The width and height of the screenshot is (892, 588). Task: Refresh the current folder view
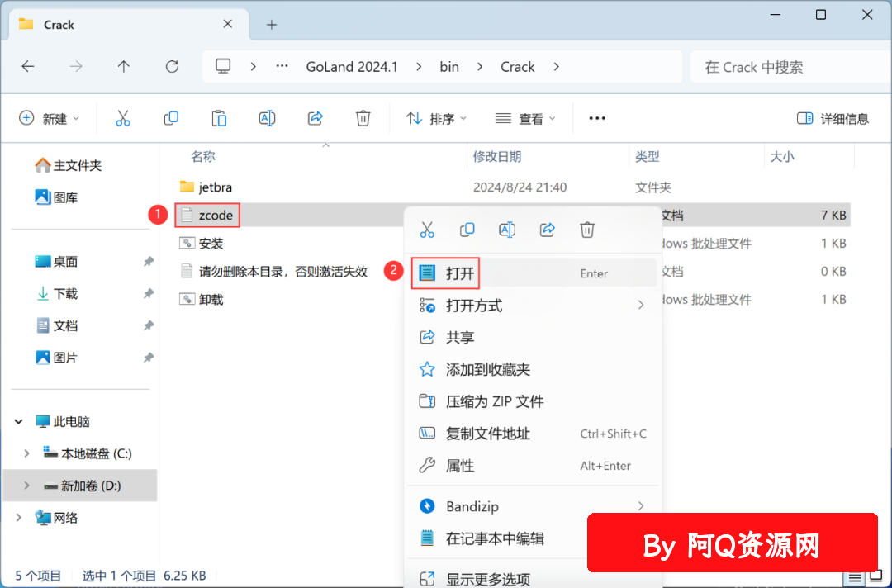coord(172,67)
